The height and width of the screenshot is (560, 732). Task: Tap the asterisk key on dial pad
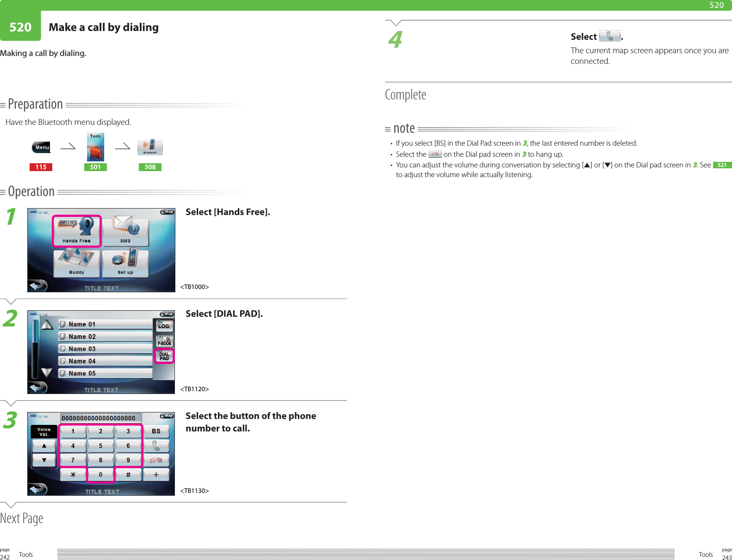point(73,474)
